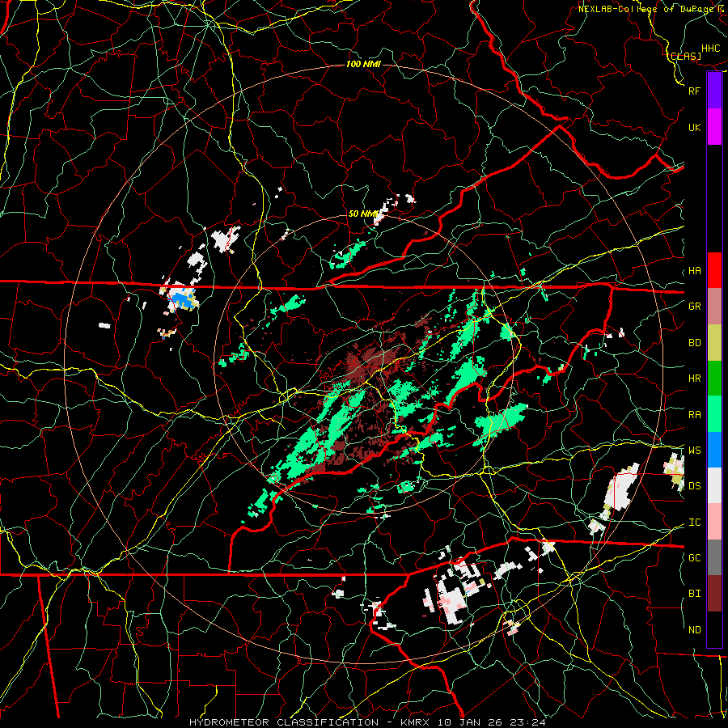This screenshot has width=728, height=728.
Task: Select the gray GC legend swatch
Action: pyautogui.click(x=714, y=557)
